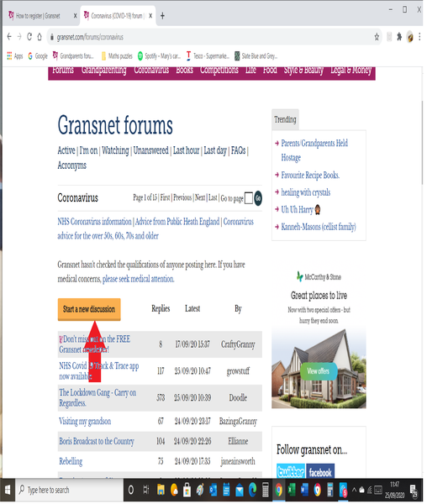Show hidden system tray icons

(x=354, y=491)
